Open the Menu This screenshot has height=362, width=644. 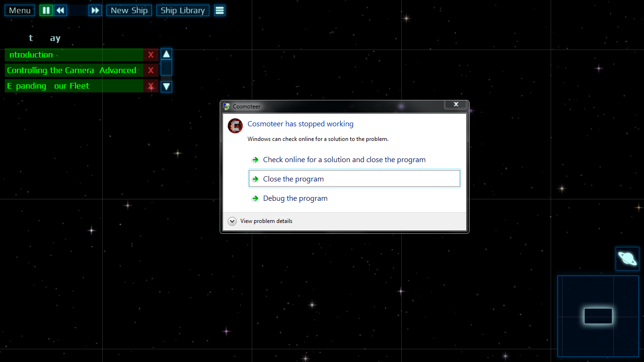pos(19,10)
